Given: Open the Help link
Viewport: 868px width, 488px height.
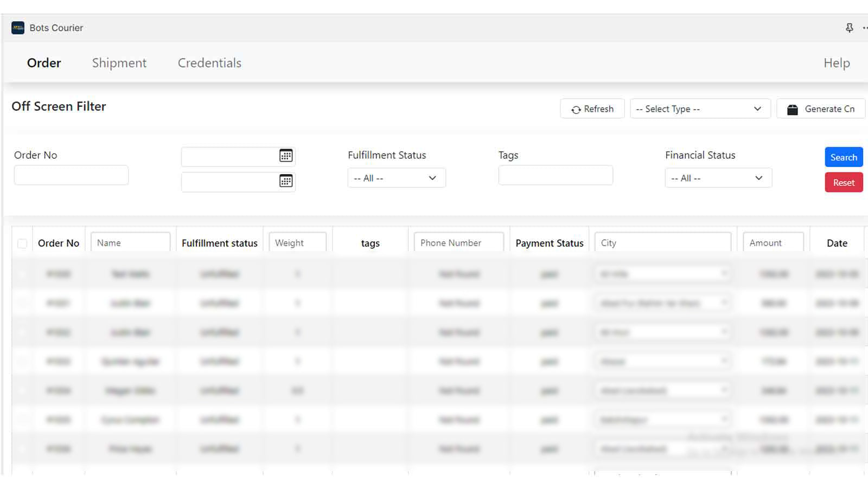Looking at the screenshot, I should pos(836,63).
